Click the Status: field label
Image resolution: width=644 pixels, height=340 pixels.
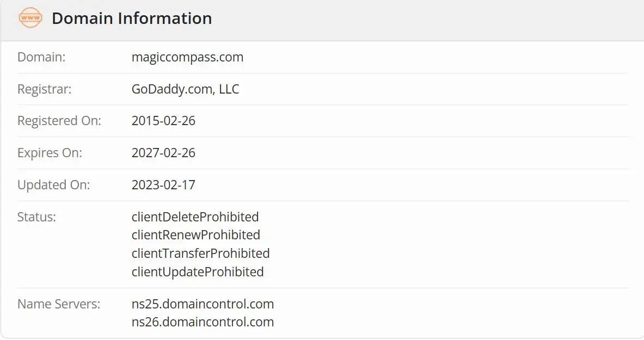coord(36,217)
